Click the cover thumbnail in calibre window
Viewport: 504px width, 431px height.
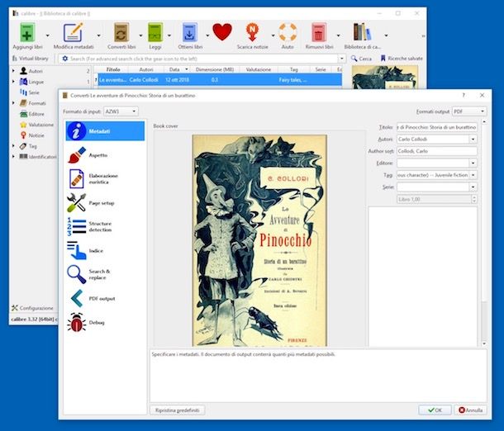(385, 78)
